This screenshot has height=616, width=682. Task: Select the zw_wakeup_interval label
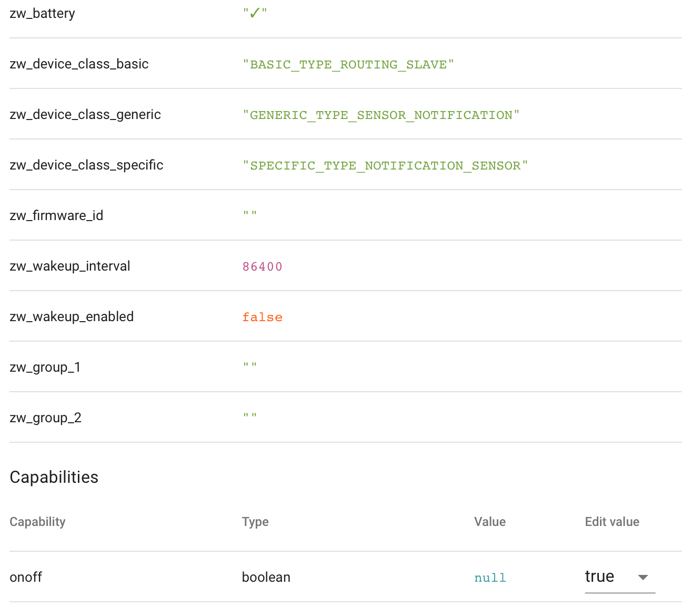(x=69, y=266)
